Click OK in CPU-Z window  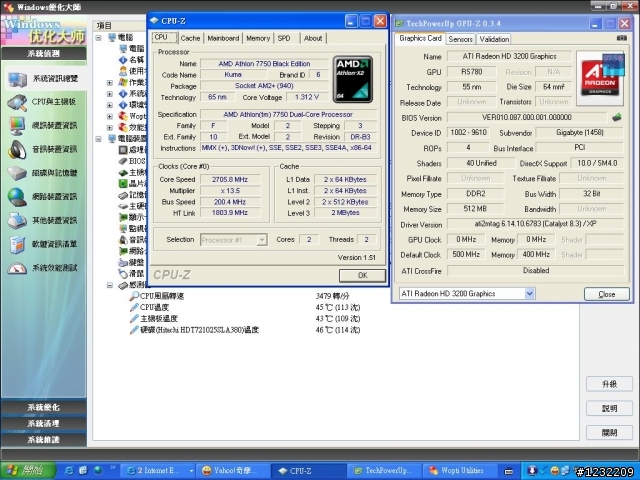pyautogui.click(x=362, y=276)
